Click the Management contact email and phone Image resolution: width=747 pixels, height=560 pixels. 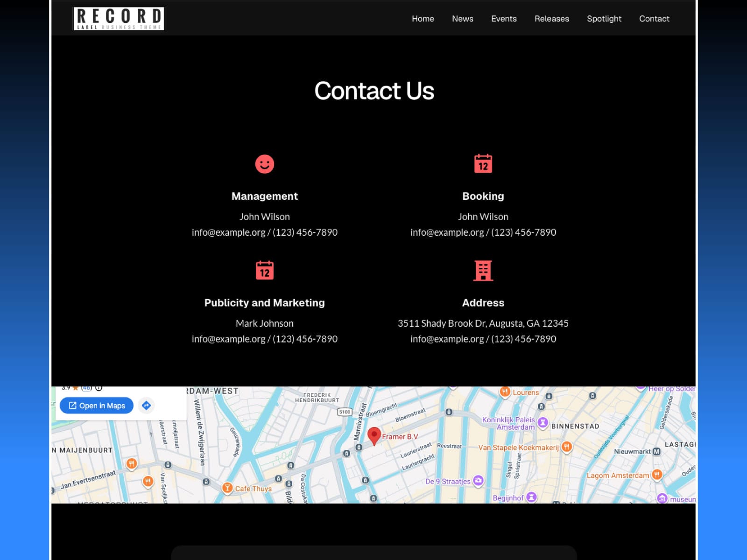[x=265, y=232]
